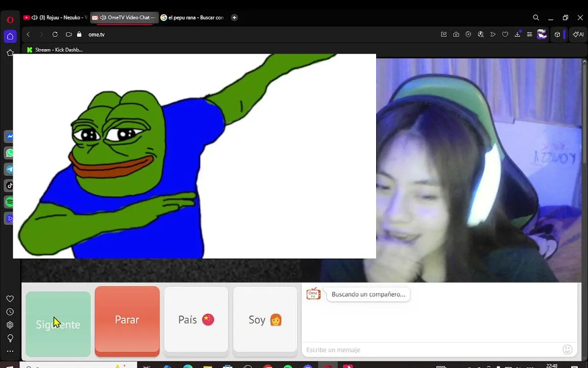Go back to the previous page
Image resolution: width=588 pixels, height=368 pixels.
click(28, 34)
